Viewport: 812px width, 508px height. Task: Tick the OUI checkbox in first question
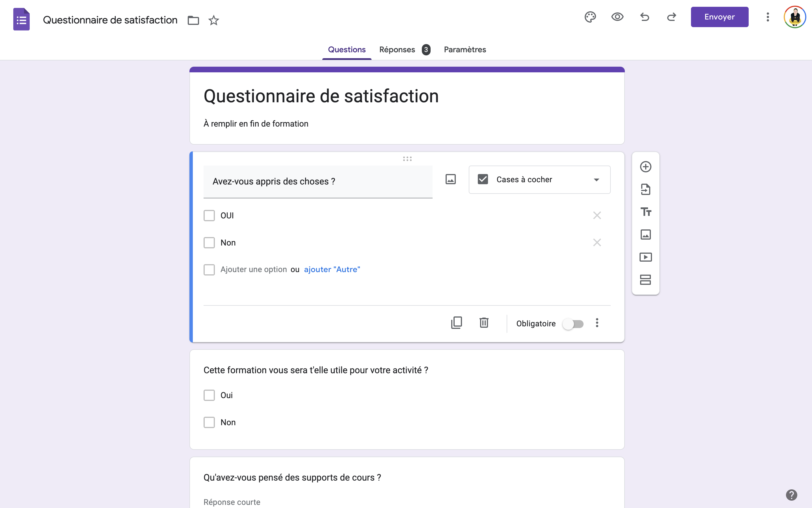pos(209,215)
